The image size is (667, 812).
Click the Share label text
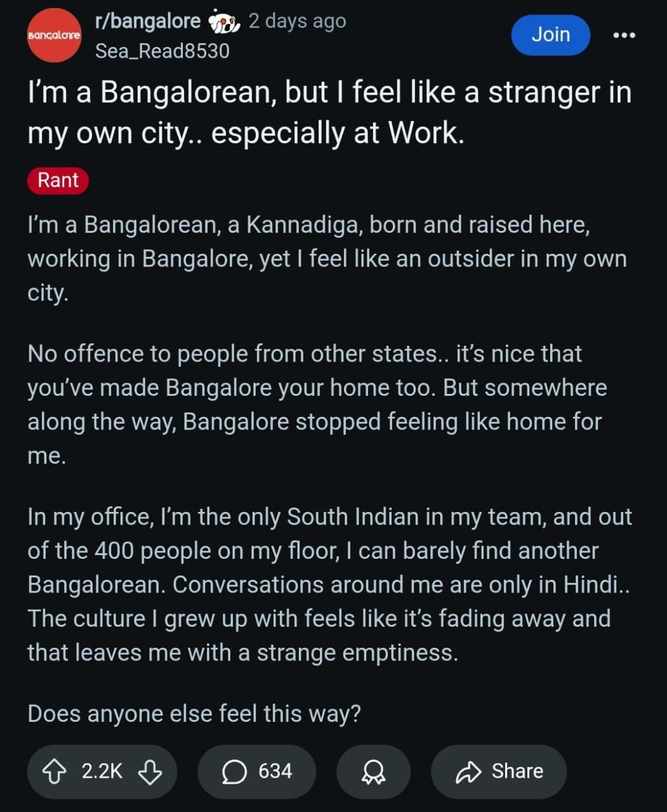pos(517,771)
